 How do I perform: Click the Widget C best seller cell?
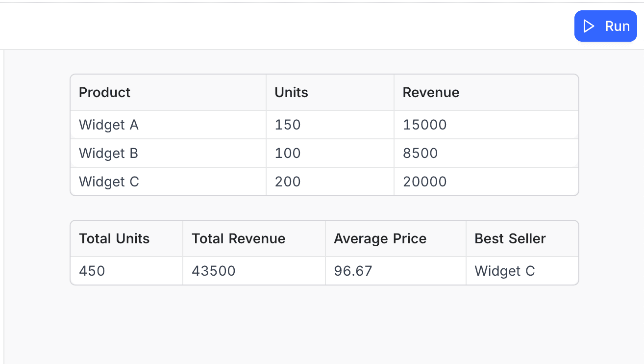(x=505, y=271)
